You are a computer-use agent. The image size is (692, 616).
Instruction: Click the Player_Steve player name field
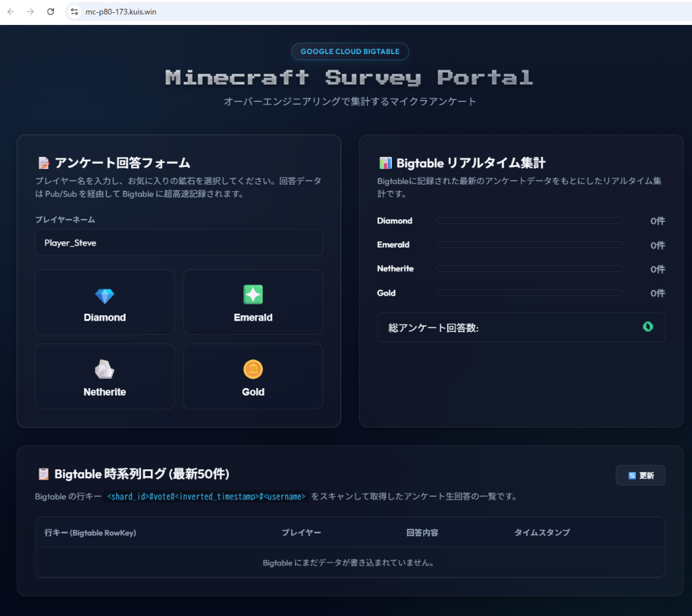[x=178, y=243]
